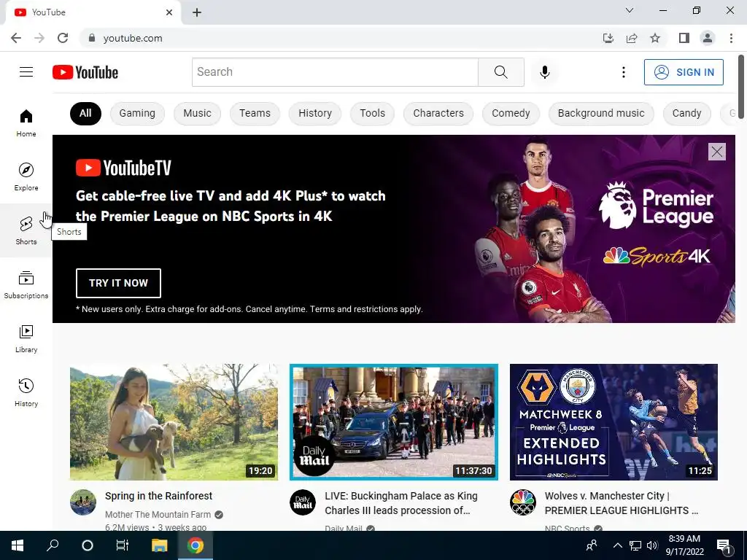Open Wolves v Manchester City thumbnail
The height and width of the screenshot is (560, 747).
click(614, 422)
